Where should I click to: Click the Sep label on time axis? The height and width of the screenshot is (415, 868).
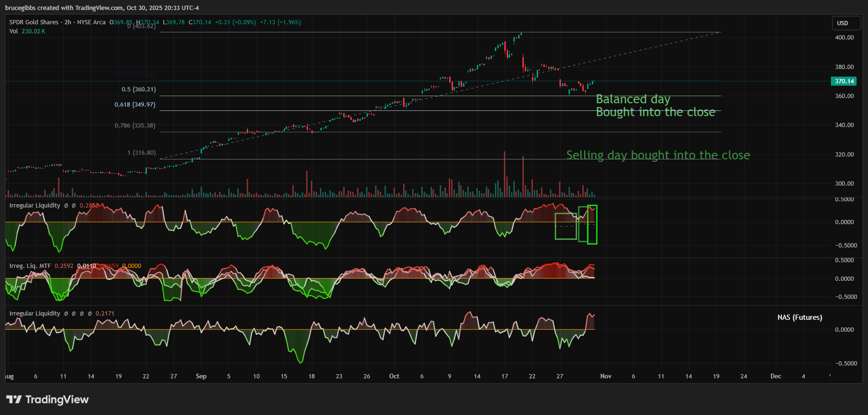201,376
